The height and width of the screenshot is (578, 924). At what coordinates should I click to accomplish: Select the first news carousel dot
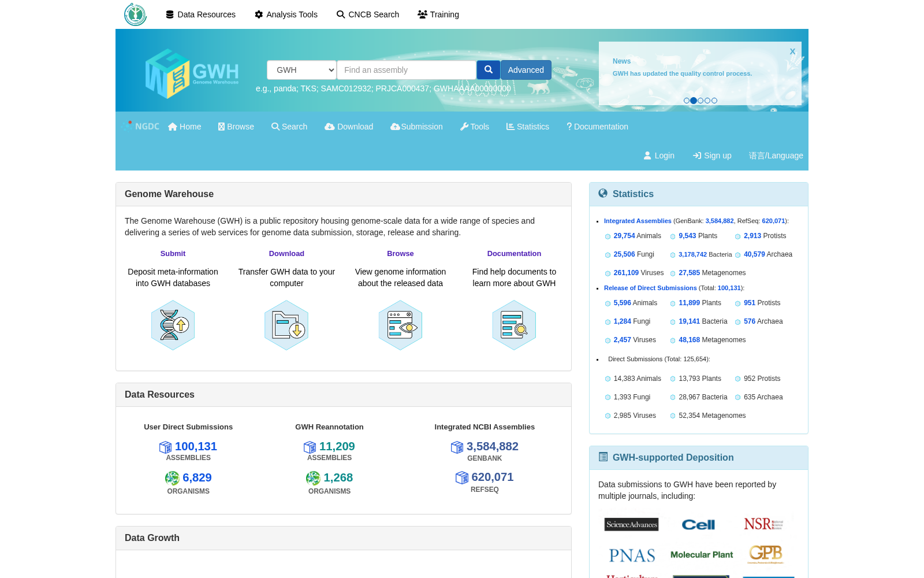click(686, 101)
